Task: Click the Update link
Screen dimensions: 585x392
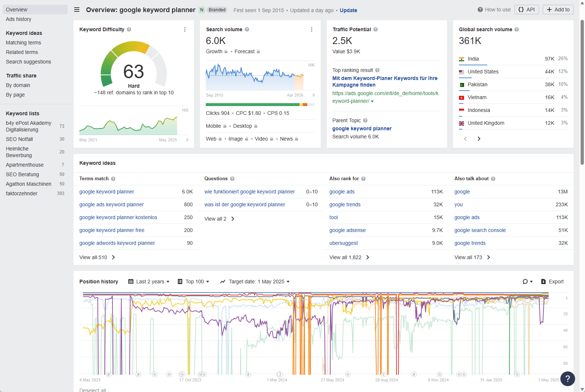Action: [x=348, y=10]
